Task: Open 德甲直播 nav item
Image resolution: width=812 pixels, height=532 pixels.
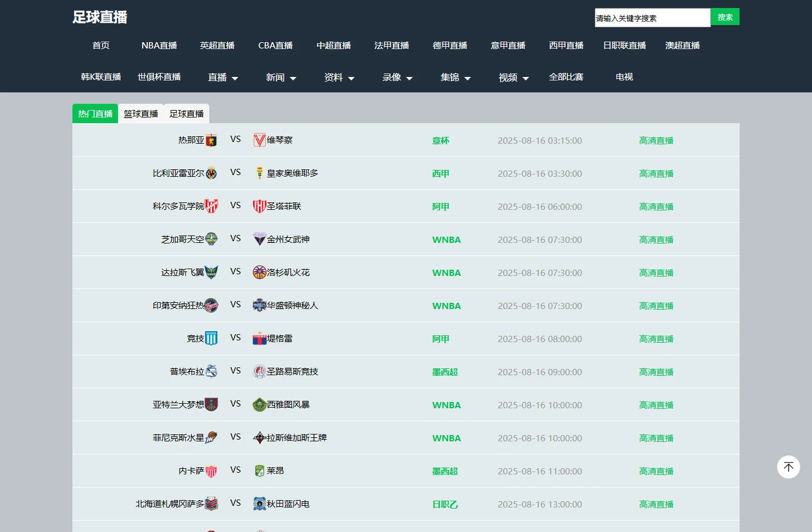Action: tap(450, 45)
